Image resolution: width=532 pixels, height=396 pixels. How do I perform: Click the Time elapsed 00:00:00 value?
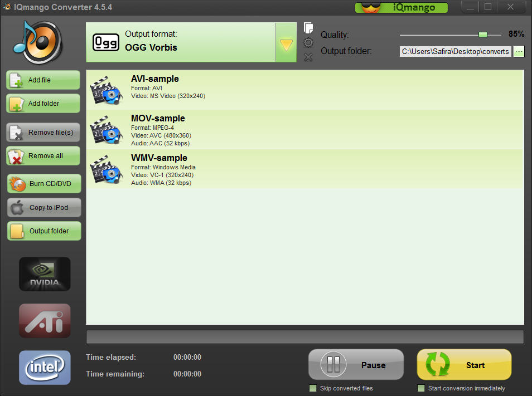coord(187,358)
